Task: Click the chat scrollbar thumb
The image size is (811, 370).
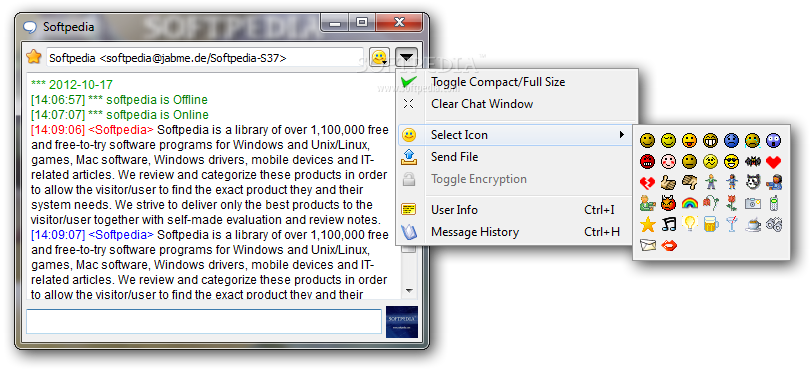Action: (409, 249)
